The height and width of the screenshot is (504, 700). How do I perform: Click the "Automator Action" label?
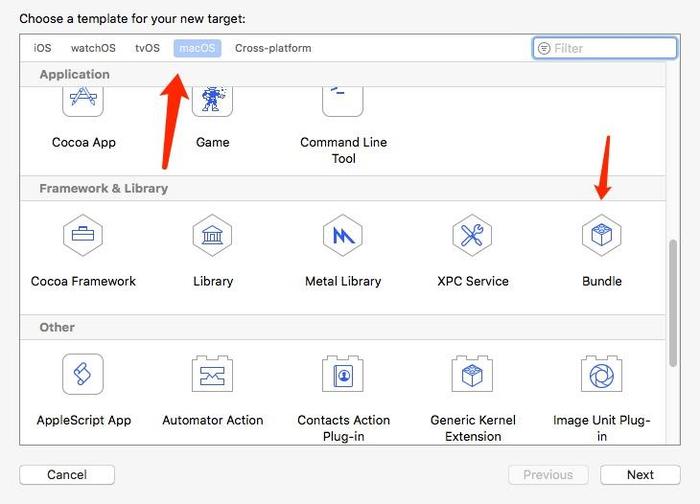click(x=212, y=421)
